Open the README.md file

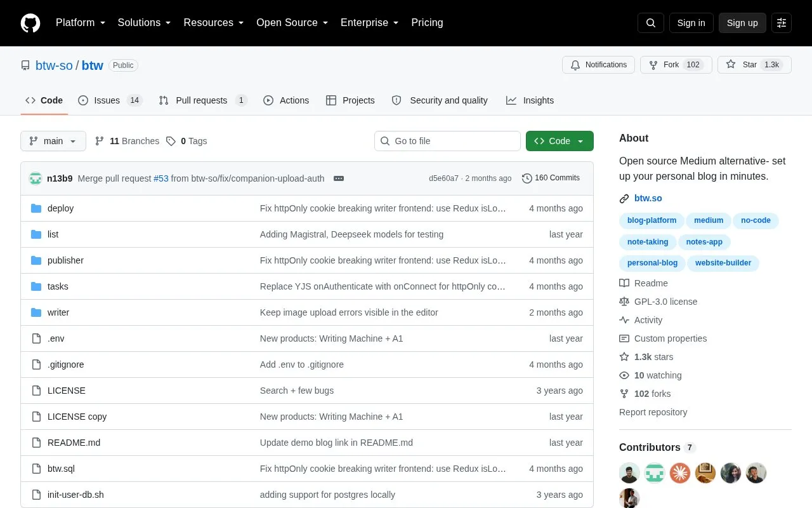pyautogui.click(x=74, y=443)
